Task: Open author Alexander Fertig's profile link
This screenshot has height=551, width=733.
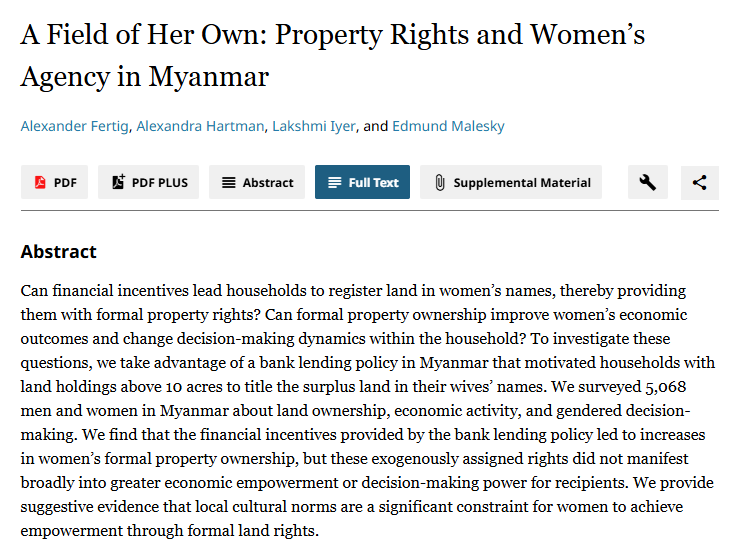Action: click(74, 126)
